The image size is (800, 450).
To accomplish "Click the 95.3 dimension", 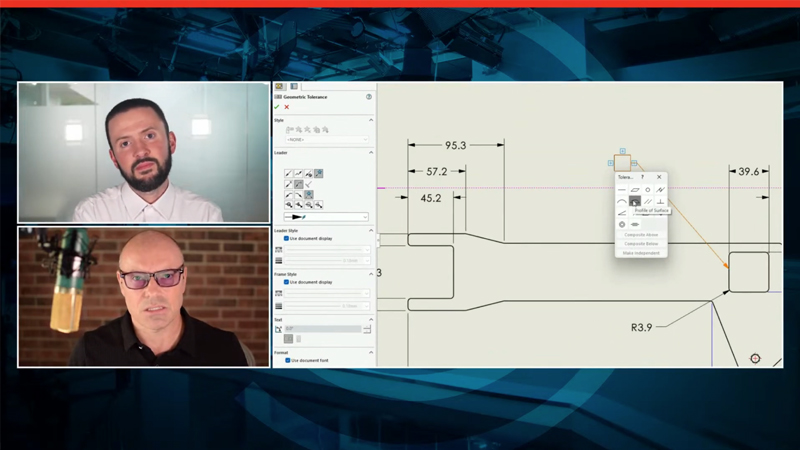I will click(x=456, y=145).
